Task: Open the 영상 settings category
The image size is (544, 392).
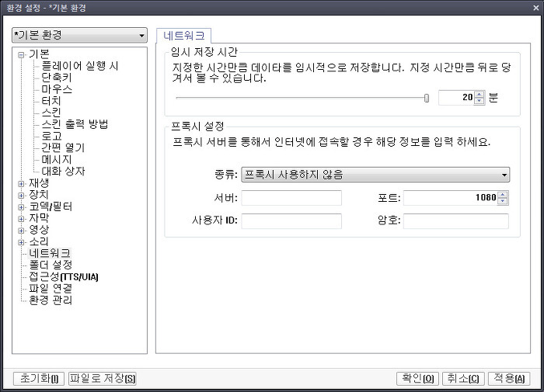Action: (x=39, y=230)
